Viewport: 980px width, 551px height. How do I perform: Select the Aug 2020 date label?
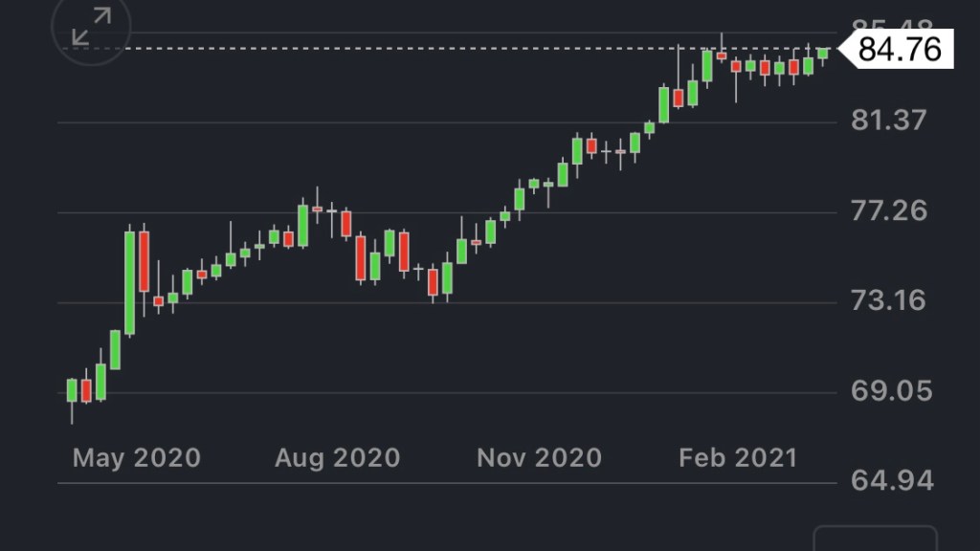coord(337,458)
